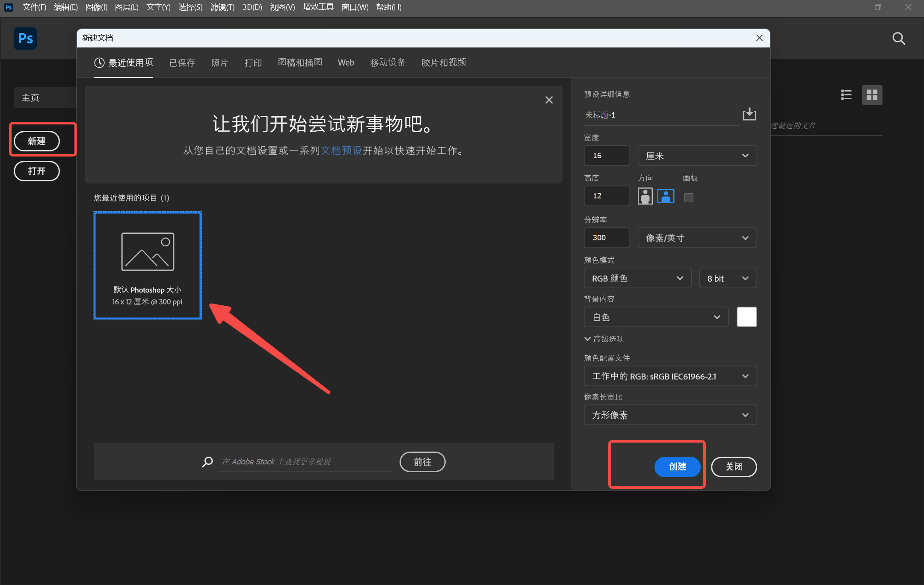Select portrait orientation icon
924x585 pixels.
pos(645,196)
